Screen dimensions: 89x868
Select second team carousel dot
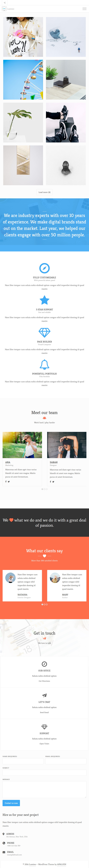44,489
